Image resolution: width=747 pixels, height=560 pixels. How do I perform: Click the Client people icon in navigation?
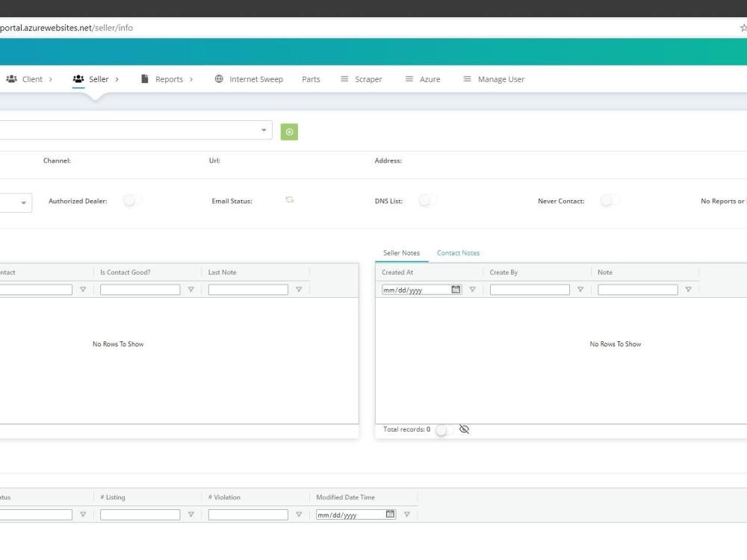(x=10, y=78)
